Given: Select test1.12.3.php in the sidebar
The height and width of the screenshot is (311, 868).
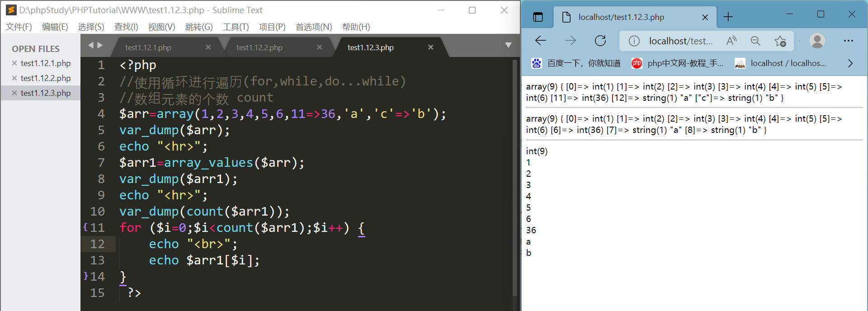Looking at the screenshot, I should [46, 93].
